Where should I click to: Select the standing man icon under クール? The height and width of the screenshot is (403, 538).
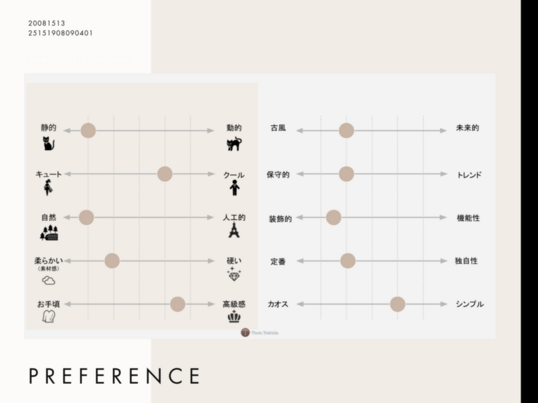[234, 188]
